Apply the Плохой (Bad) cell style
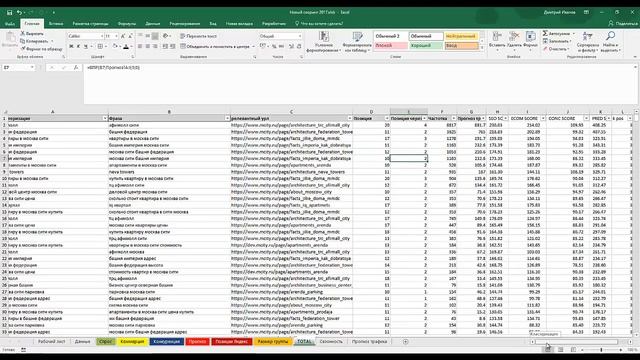 (391, 46)
